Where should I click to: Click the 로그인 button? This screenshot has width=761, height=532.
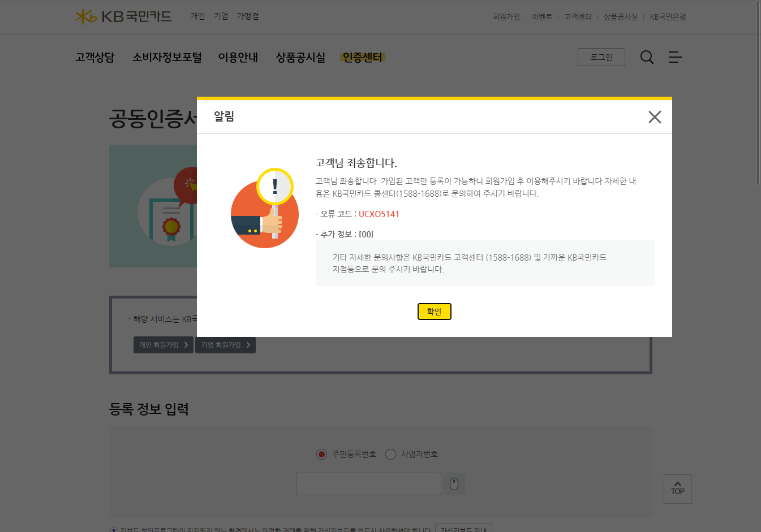click(x=601, y=57)
